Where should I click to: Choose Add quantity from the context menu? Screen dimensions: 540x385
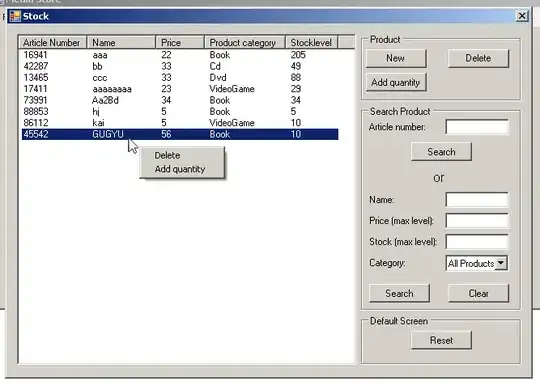[x=180, y=169]
